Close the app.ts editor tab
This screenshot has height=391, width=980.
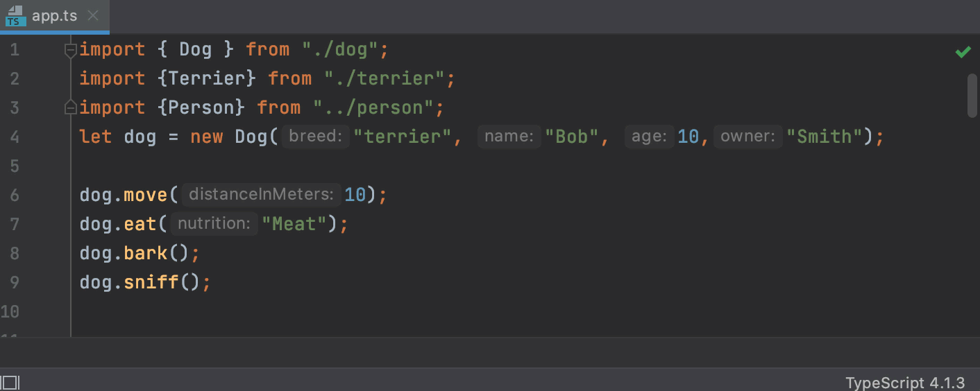point(94,16)
